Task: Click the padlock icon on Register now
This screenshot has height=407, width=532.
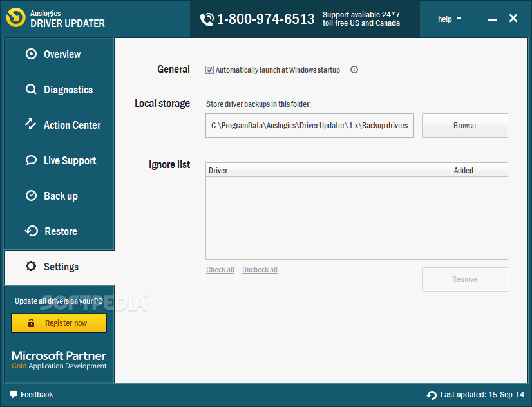Action: click(x=31, y=323)
